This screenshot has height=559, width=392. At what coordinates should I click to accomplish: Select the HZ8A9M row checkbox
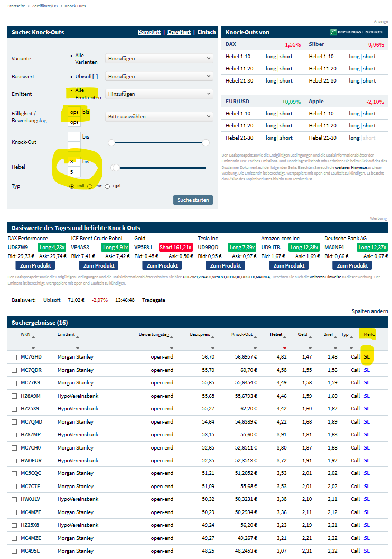point(14,396)
